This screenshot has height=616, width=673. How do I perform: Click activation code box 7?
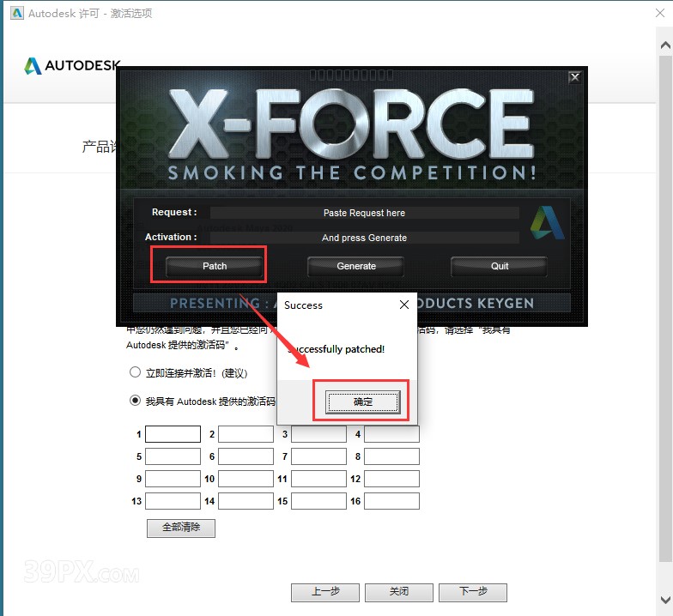coord(319,456)
